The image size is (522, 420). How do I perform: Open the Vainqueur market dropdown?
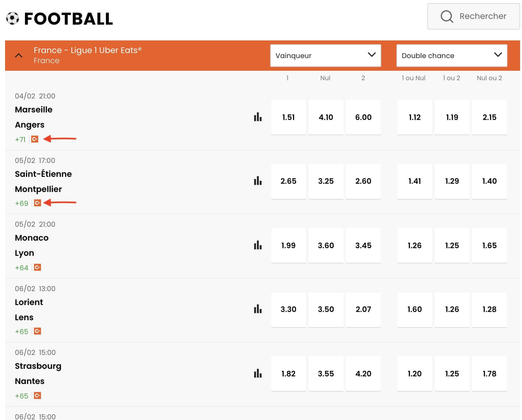325,56
